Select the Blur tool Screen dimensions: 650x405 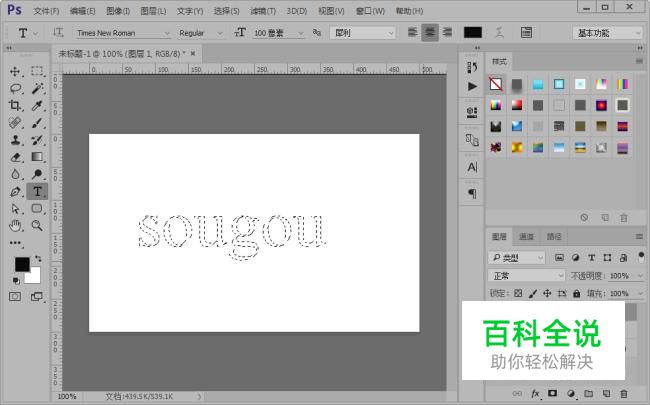click(15, 174)
